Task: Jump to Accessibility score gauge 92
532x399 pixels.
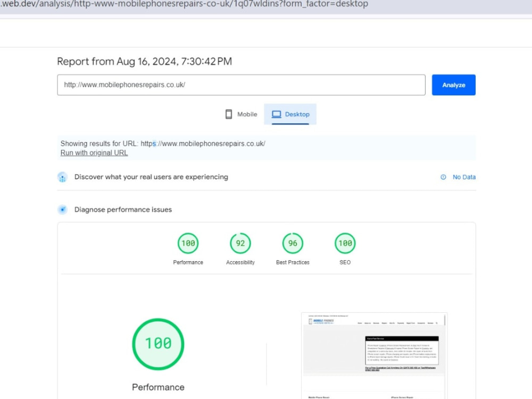Action: pos(240,243)
